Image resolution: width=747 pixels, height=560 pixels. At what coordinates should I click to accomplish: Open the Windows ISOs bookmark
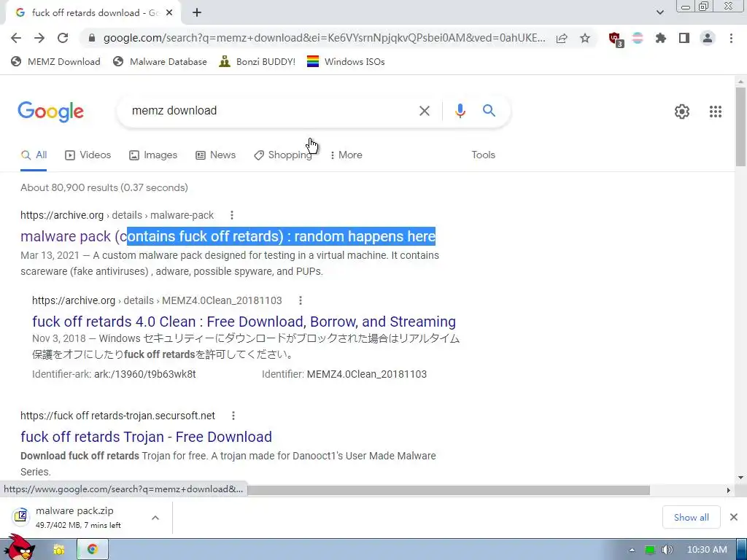(346, 61)
